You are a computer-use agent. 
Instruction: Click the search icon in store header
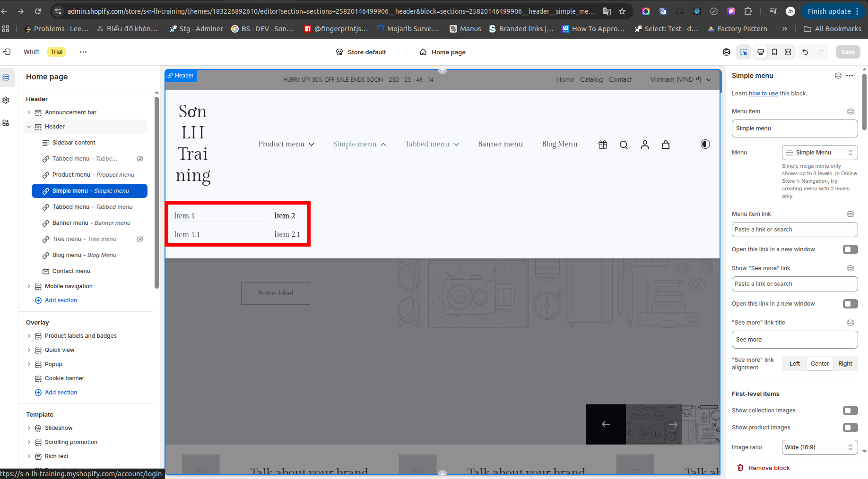pyautogui.click(x=624, y=145)
